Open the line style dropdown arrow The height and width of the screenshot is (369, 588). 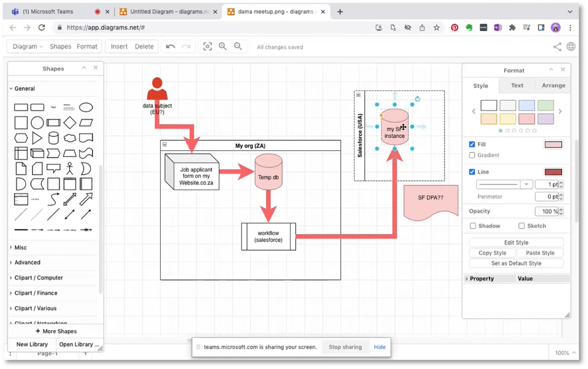(x=527, y=184)
